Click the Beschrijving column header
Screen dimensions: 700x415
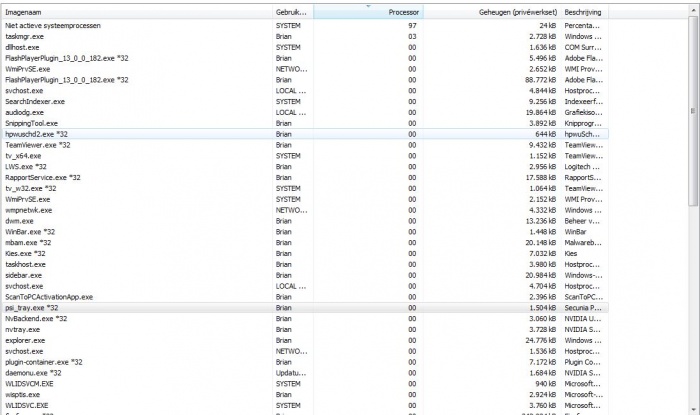click(585, 12)
